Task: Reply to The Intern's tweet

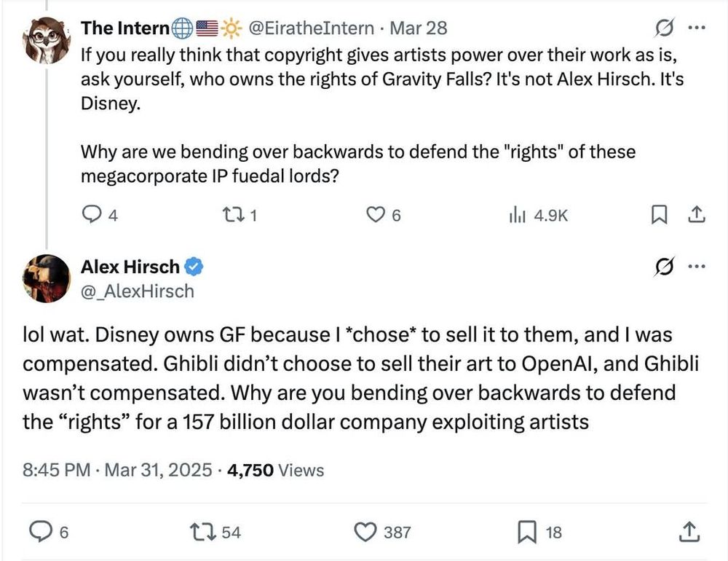Action: pyautogui.click(x=92, y=215)
